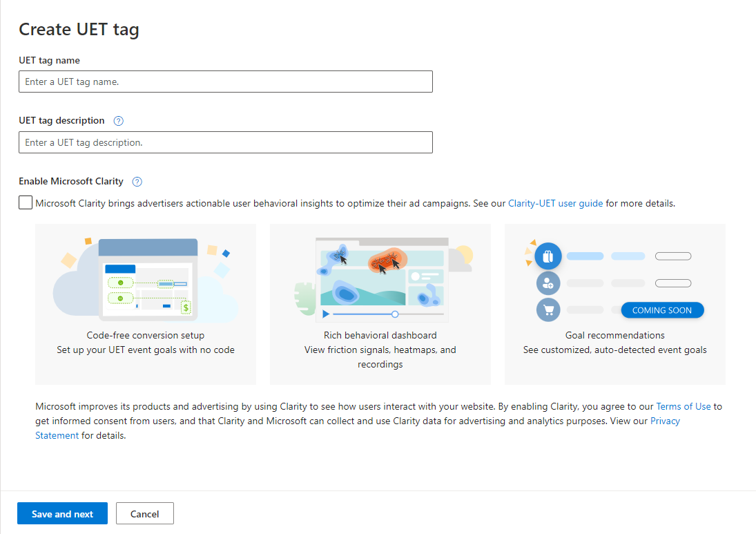Click the play triangle in the dashboard illustration
Image resolution: width=756 pixels, height=534 pixels.
pyautogui.click(x=326, y=314)
